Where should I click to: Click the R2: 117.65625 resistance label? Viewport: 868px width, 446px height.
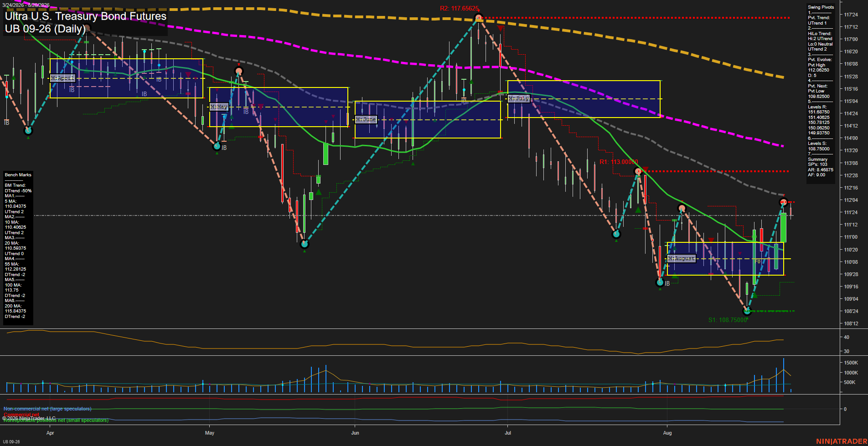pyautogui.click(x=459, y=9)
